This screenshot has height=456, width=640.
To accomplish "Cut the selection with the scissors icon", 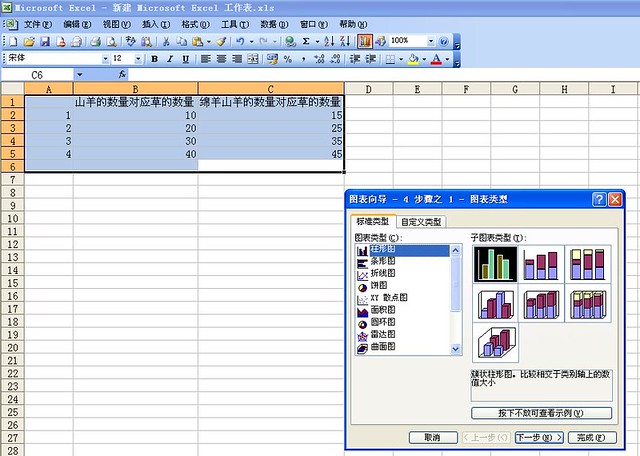I will coord(166,41).
